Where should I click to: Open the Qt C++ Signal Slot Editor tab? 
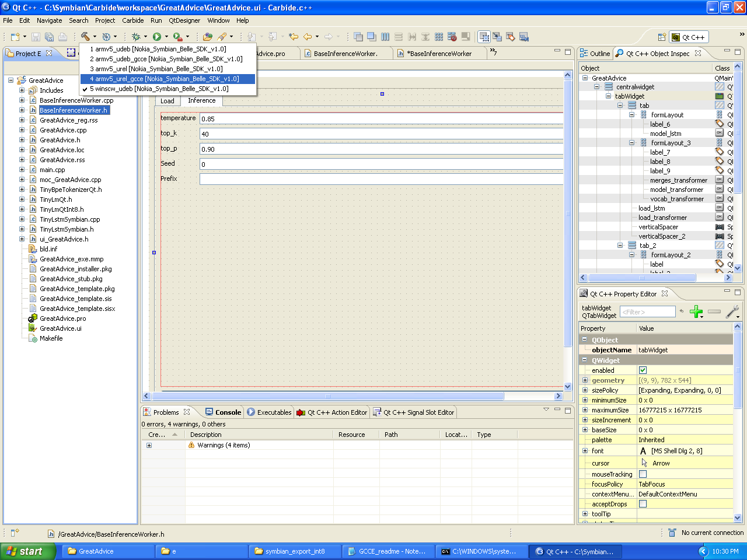pyautogui.click(x=413, y=412)
